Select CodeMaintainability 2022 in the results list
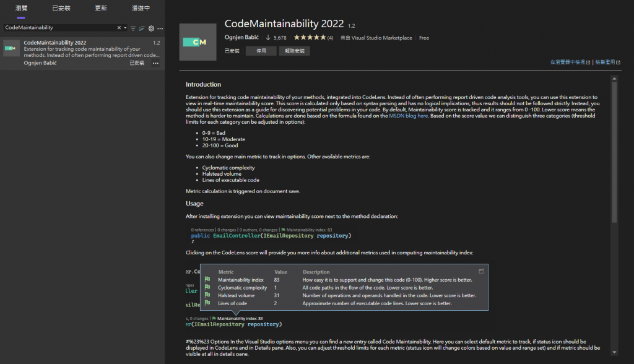The height and width of the screenshot is (364, 634). pos(82,53)
